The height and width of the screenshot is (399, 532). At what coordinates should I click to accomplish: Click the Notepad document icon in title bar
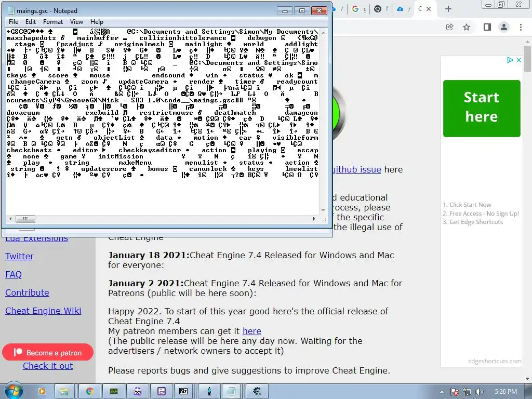tap(11, 10)
